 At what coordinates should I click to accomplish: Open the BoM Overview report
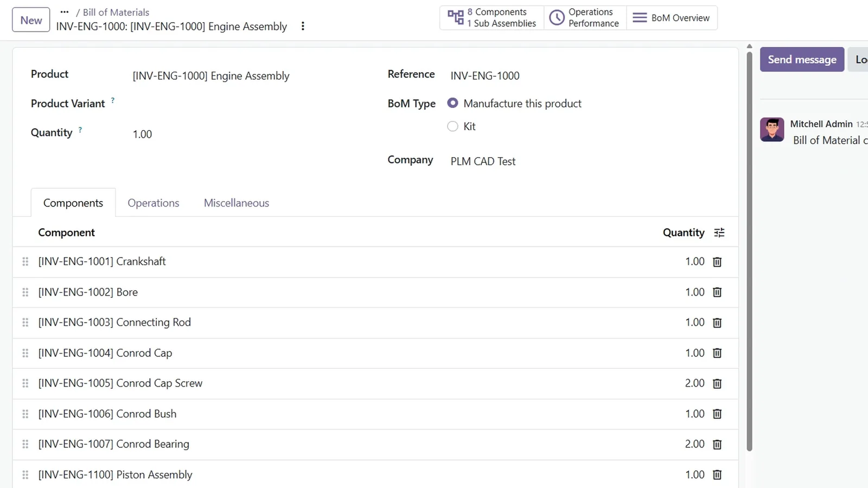[672, 18]
